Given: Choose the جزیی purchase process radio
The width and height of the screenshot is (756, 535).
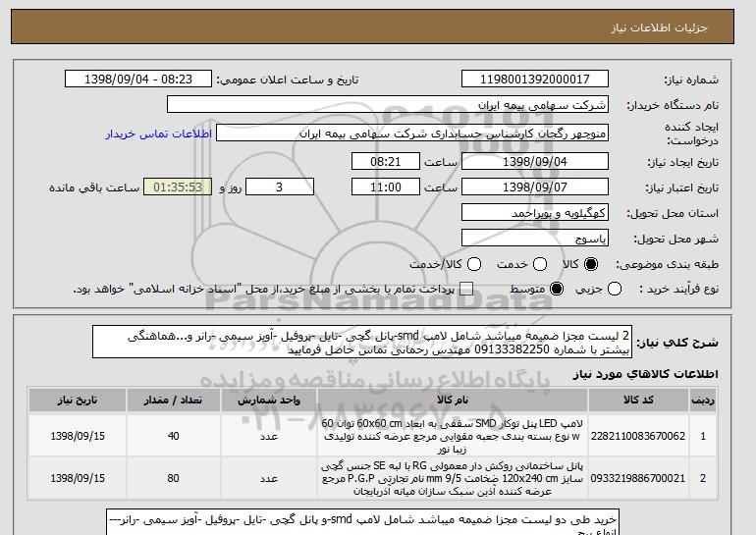Looking at the screenshot, I should 615,289.
